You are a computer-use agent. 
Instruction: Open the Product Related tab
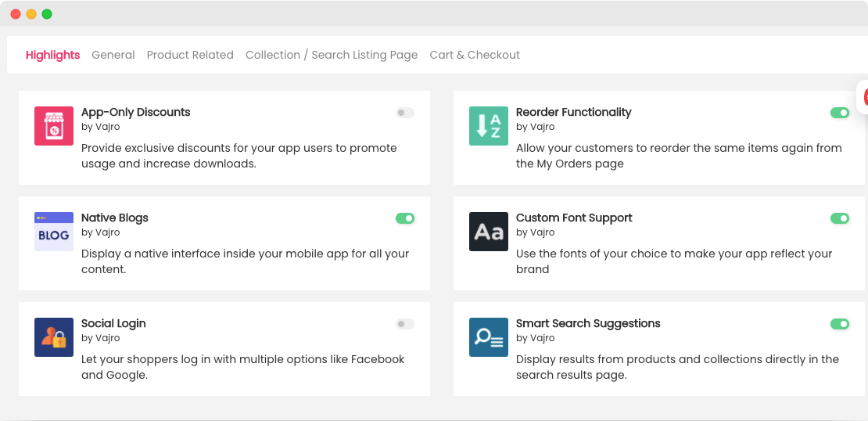[x=190, y=55]
